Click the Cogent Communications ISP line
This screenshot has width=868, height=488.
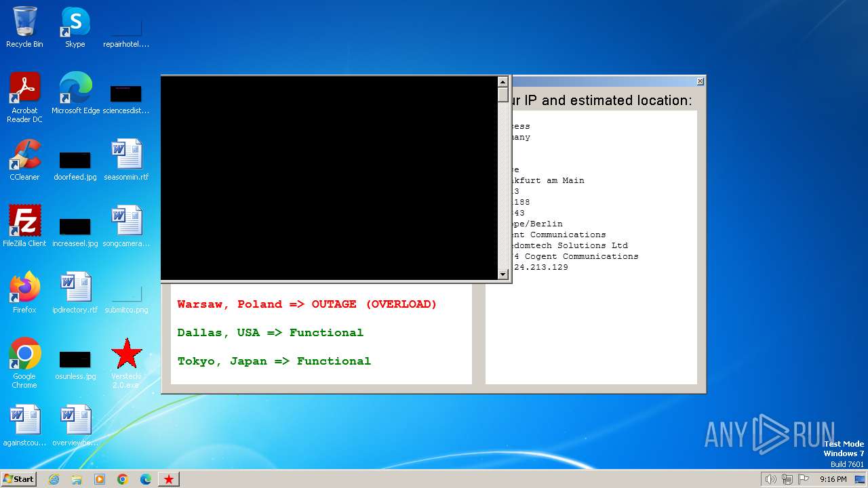click(559, 235)
